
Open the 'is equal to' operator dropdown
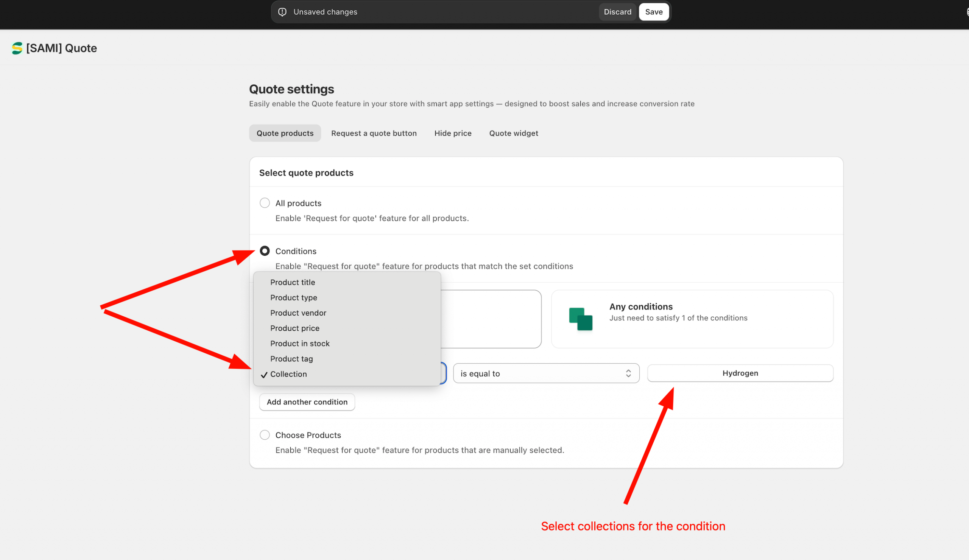coord(546,373)
